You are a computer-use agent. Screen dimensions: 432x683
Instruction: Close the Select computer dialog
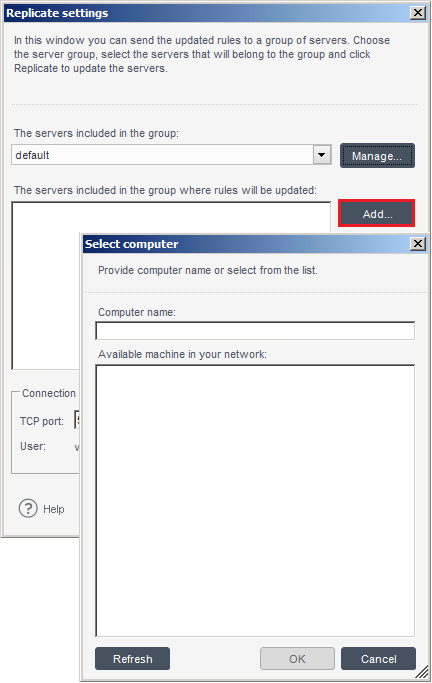coord(418,243)
